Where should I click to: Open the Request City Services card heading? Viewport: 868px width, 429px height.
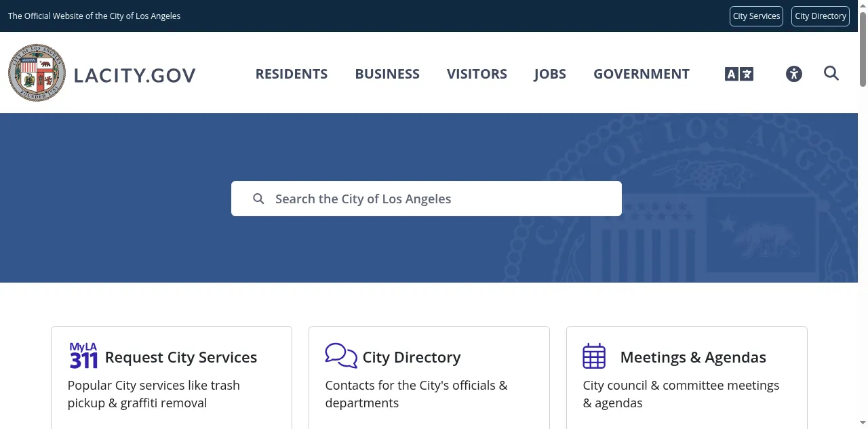point(181,357)
